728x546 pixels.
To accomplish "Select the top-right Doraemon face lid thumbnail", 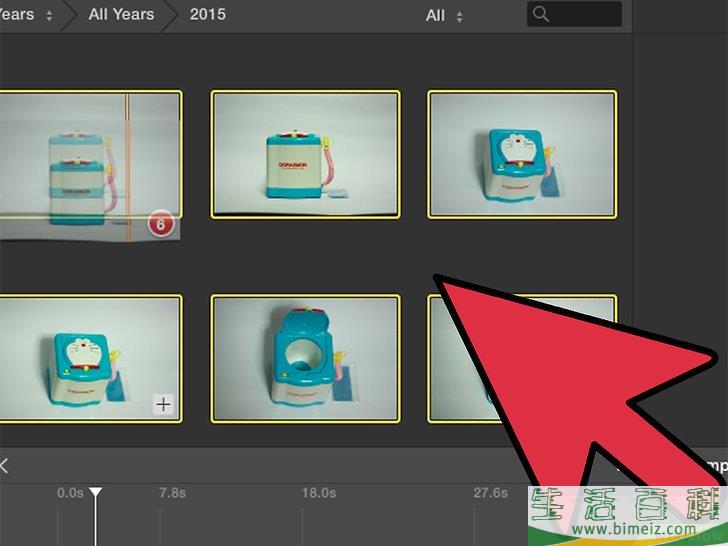I will click(522, 155).
